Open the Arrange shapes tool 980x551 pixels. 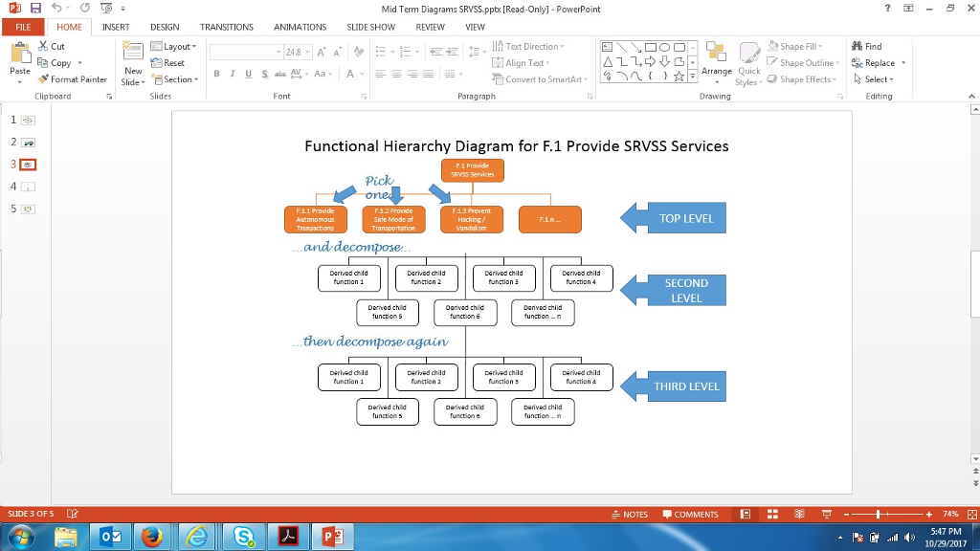[716, 59]
